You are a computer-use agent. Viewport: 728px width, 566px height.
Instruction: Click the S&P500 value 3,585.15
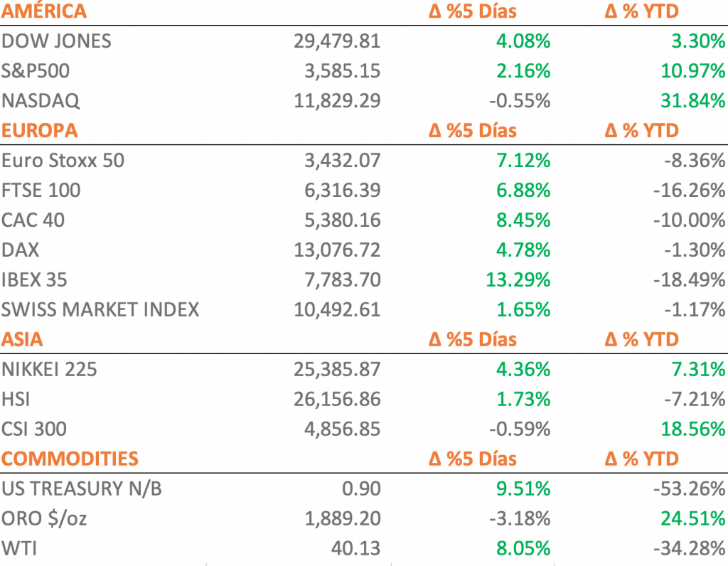coord(338,71)
